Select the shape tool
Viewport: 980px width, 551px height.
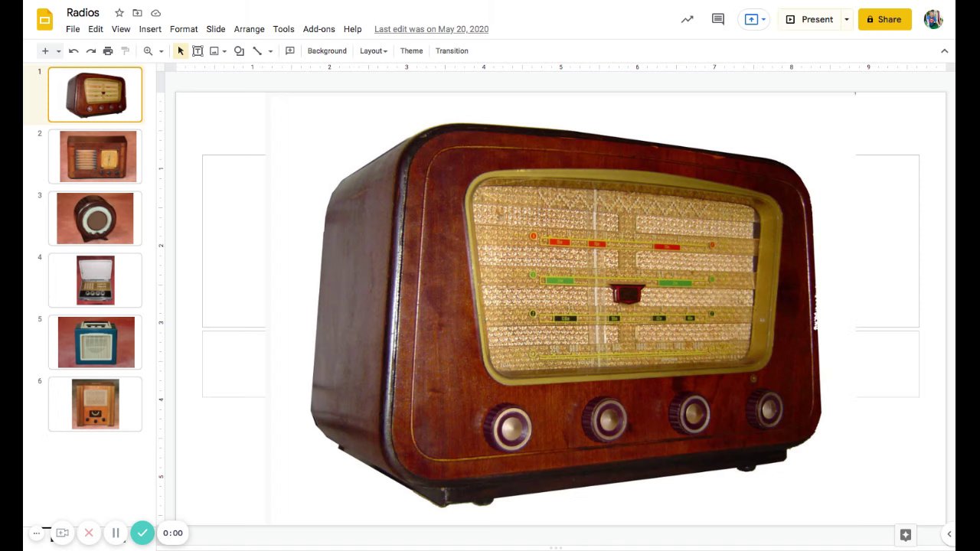239,51
